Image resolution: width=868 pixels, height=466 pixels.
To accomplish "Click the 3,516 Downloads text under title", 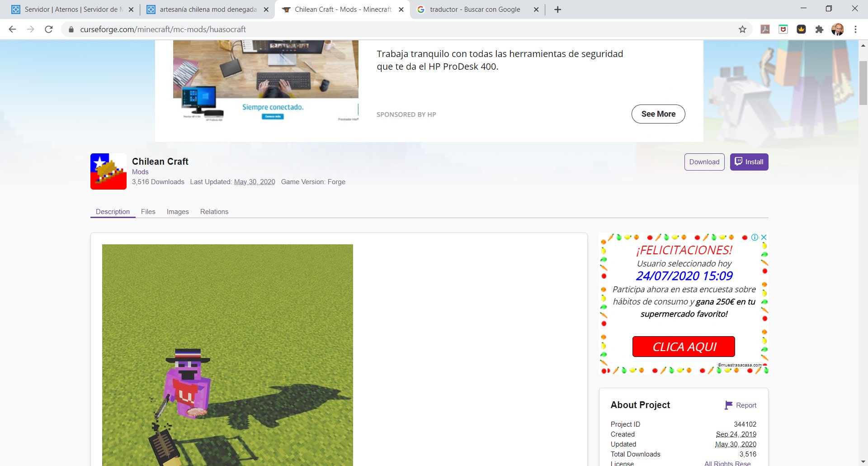I will (x=158, y=182).
